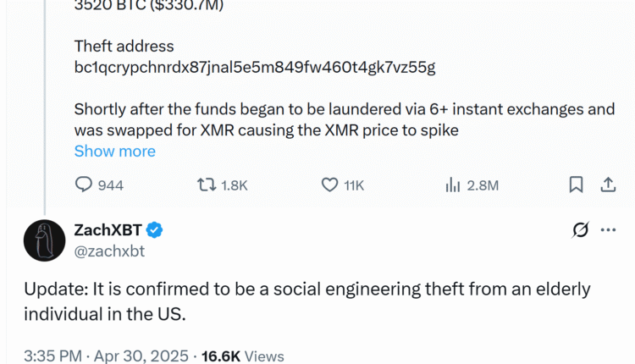Open the repost menu with 1.8K reposts
The width and height of the screenshot is (635, 364).
[205, 185]
